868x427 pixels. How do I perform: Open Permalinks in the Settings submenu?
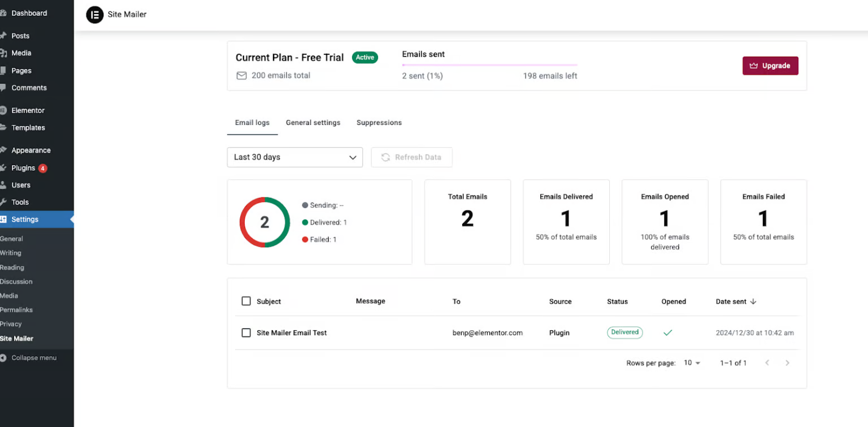(16, 310)
